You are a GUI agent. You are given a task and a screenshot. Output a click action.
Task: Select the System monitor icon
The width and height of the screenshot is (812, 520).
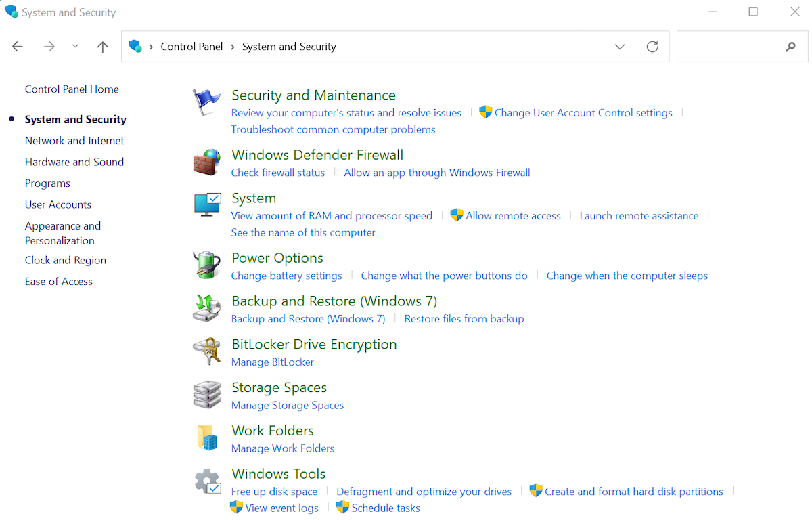(x=206, y=204)
